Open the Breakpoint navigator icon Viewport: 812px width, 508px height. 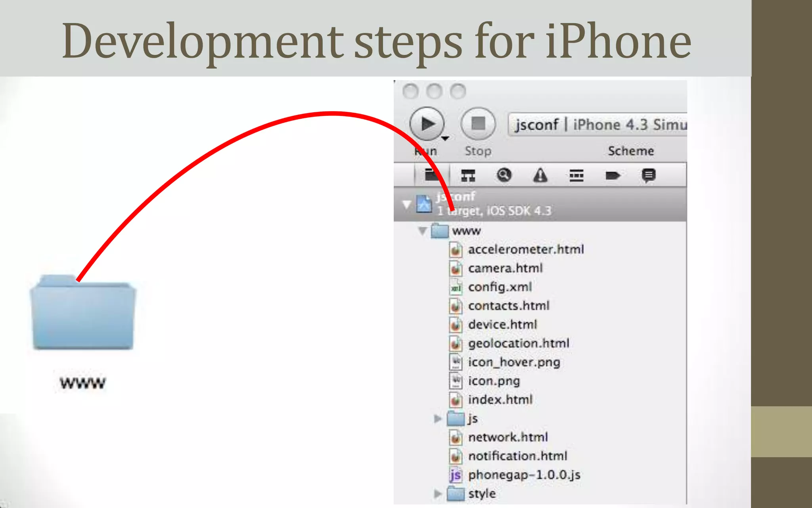pyautogui.click(x=613, y=175)
